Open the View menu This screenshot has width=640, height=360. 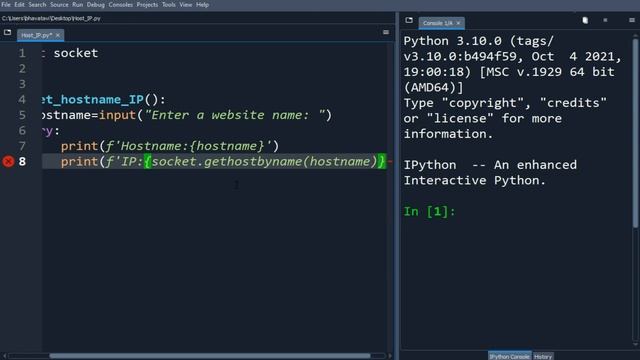186,5
